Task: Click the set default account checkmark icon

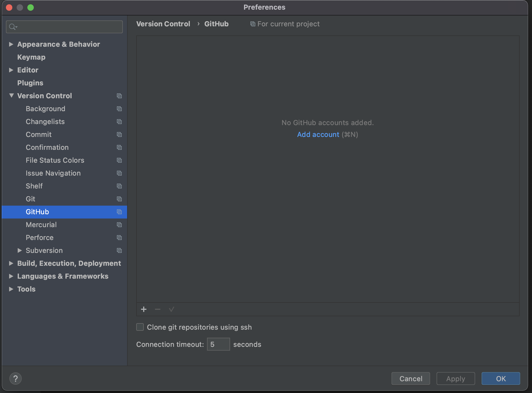Action: coord(172,309)
